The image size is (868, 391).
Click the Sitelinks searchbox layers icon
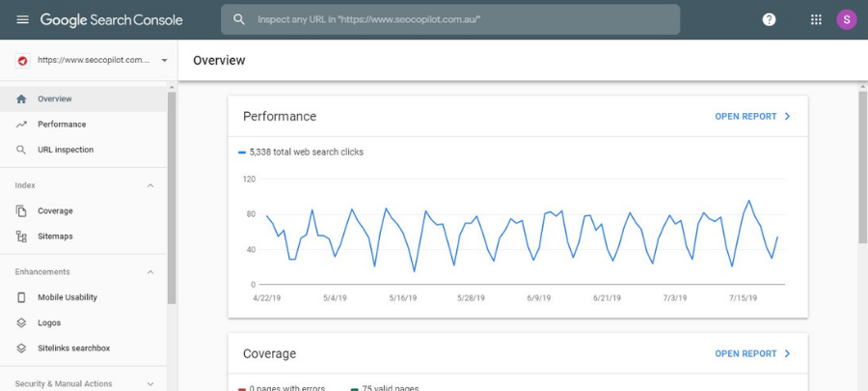tap(21, 349)
